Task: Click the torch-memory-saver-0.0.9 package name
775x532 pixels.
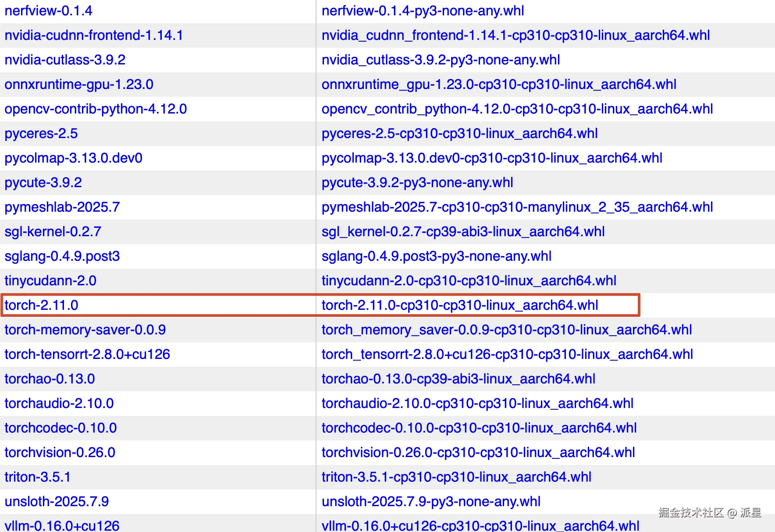Action: [x=85, y=330]
